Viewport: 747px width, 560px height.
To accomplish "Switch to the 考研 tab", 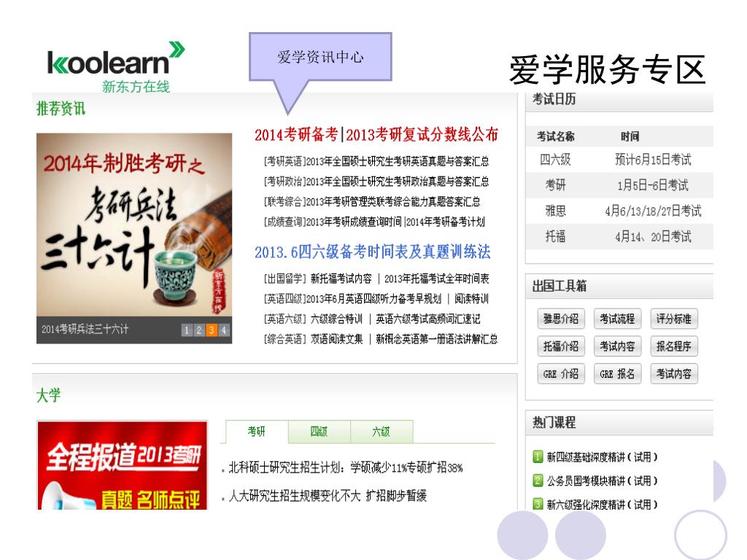I will (x=257, y=432).
